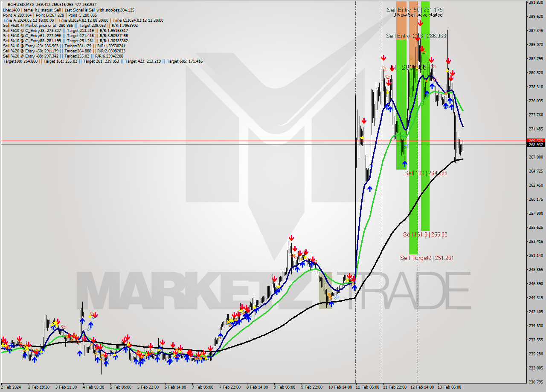
Task: Click the 'Sell %20 @ Entry -50' line
Action: pyautogui.click(x=64, y=51)
